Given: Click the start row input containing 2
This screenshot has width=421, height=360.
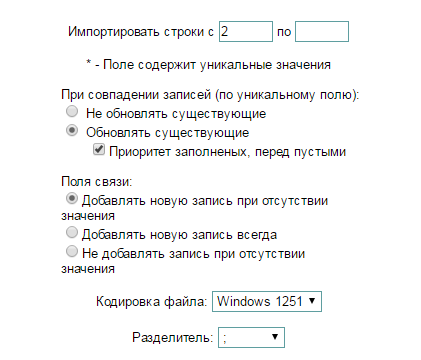Looking at the screenshot, I should click(246, 32).
